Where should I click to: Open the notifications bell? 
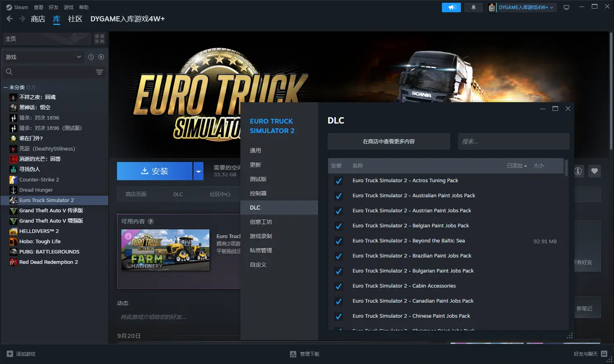click(474, 7)
